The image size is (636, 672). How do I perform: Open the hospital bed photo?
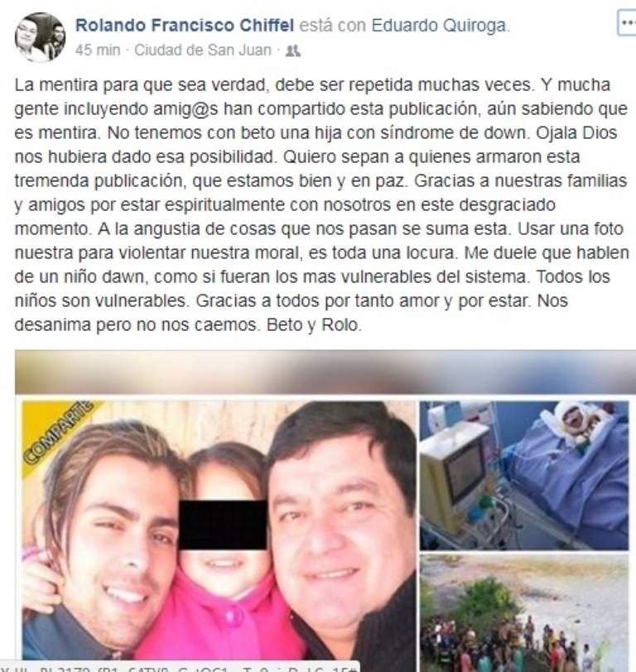pos(524,475)
